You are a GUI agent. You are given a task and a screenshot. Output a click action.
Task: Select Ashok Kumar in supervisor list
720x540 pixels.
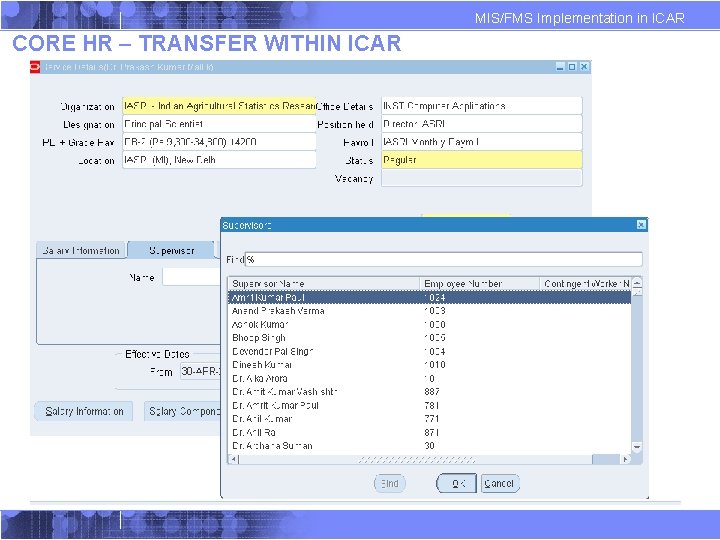pos(429,325)
